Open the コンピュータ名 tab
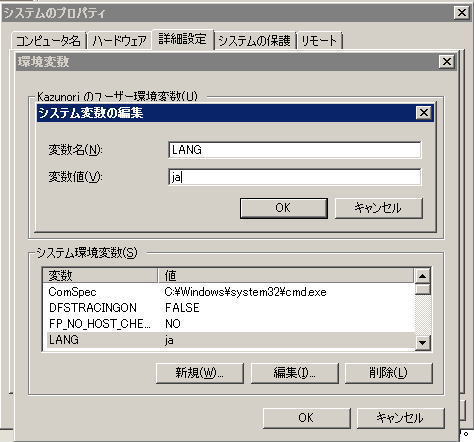The height and width of the screenshot is (442, 474). [49, 41]
